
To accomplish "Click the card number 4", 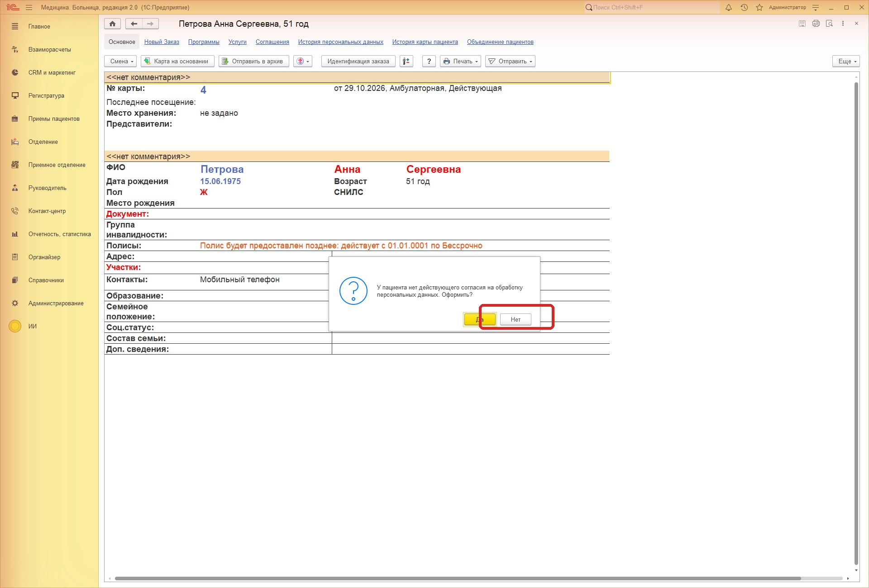I will [203, 90].
